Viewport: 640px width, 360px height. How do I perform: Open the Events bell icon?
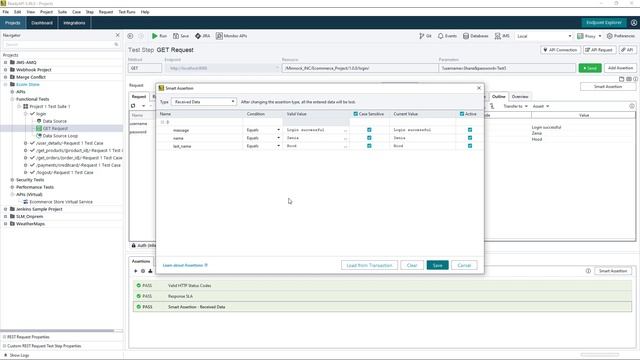pos(440,36)
